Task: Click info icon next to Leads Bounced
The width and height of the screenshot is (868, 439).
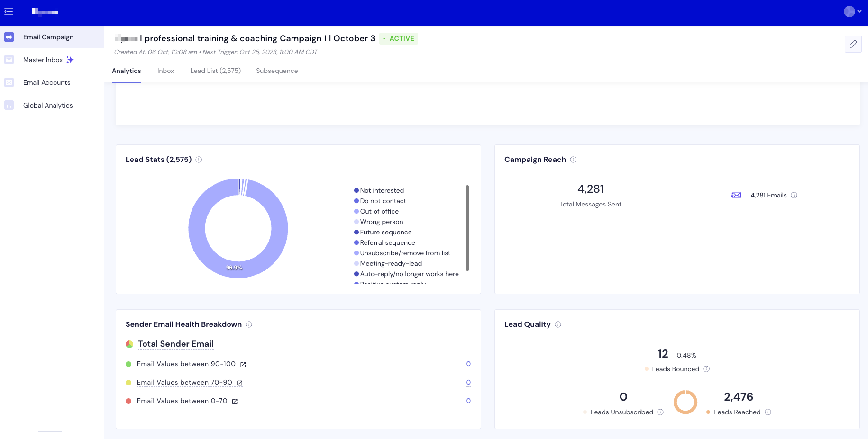Action: coord(706,369)
